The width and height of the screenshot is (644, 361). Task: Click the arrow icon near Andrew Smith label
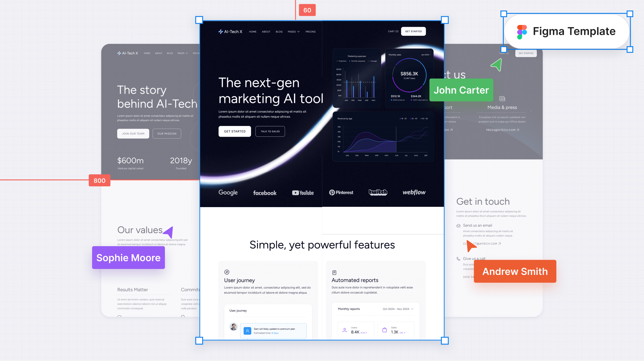(x=470, y=246)
